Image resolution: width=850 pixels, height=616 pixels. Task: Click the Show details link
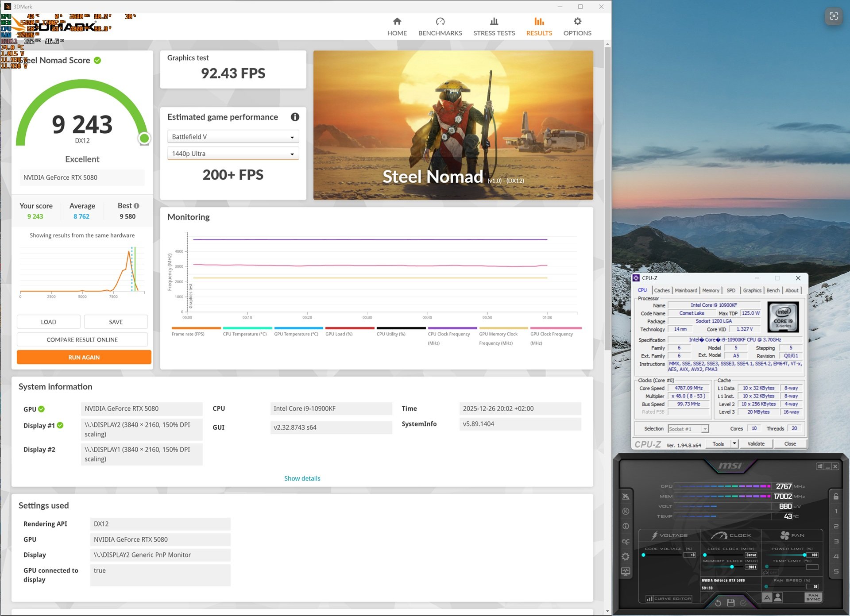(x=302, y=478)
